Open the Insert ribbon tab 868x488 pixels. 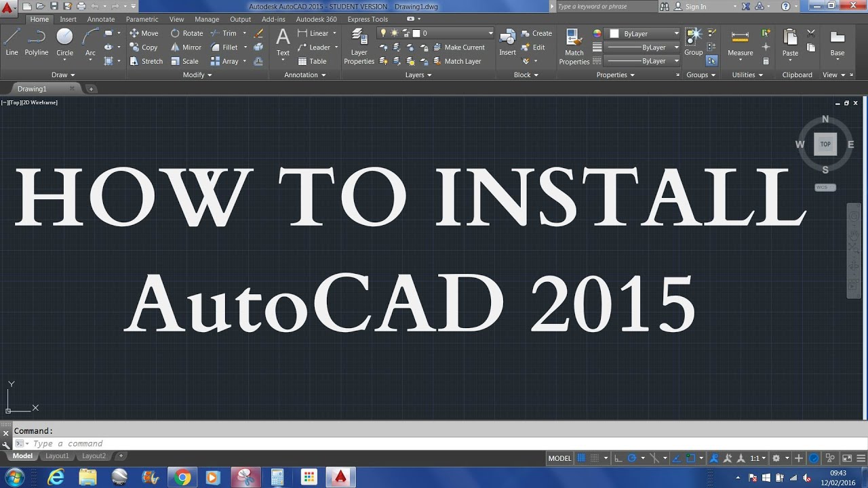(x=68, y=20)
